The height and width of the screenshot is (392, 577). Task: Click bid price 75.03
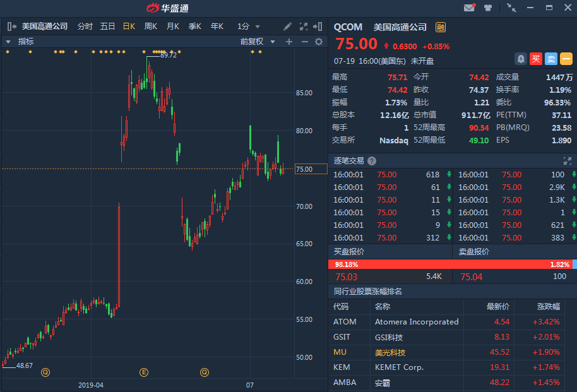click(347, 276)
